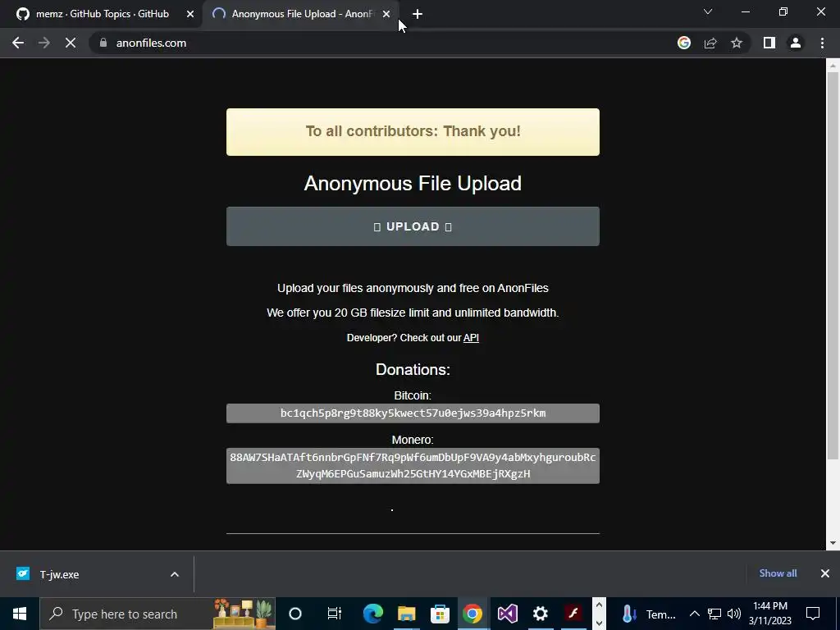The height and width of the screenshot is (630, 840).
Task: Open the Flash app in the taskbar
Action: 573,614
